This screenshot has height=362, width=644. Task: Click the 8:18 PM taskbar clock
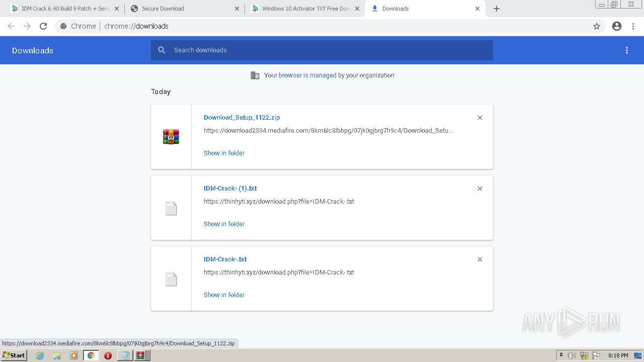coord(618,355)
